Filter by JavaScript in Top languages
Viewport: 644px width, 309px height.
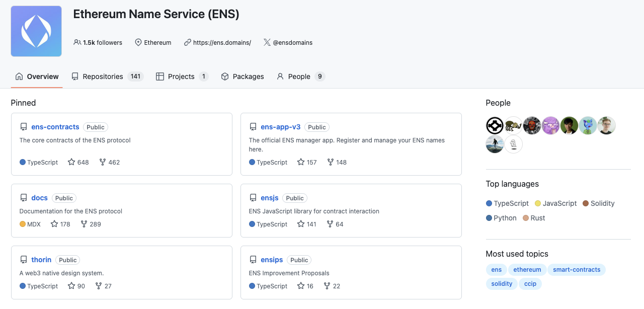pos(555,203)
